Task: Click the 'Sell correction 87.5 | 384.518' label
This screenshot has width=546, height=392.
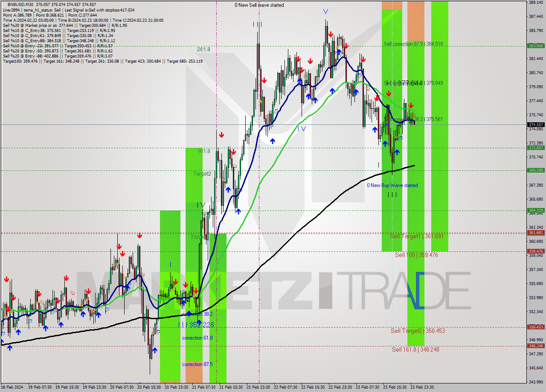Action: 413,44
